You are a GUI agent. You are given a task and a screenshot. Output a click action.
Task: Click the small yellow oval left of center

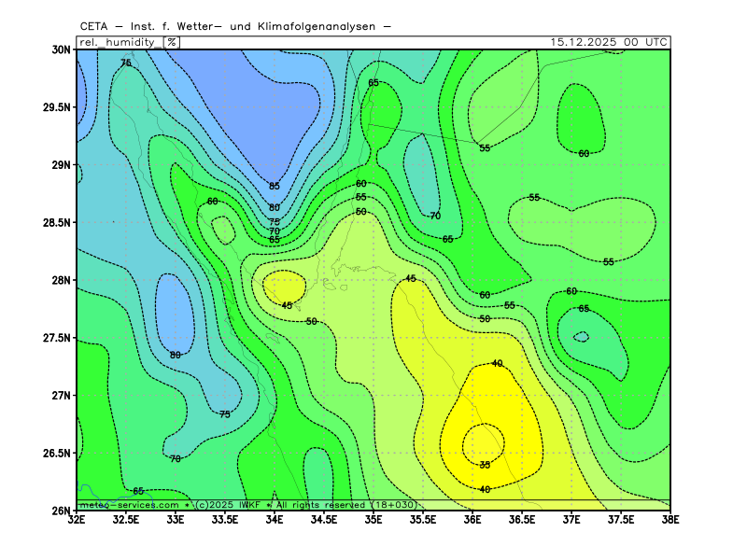[x=283, y=286]
